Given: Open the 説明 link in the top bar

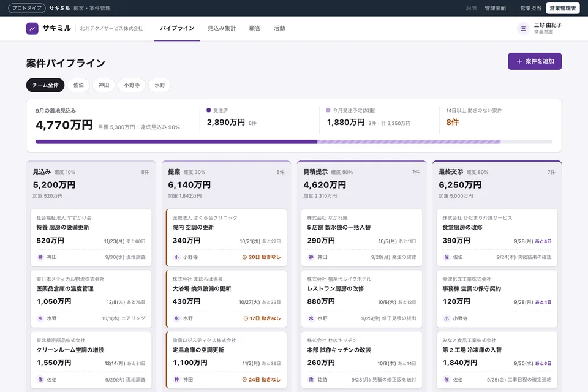Looking at the screenshot, I should (471, 8).
